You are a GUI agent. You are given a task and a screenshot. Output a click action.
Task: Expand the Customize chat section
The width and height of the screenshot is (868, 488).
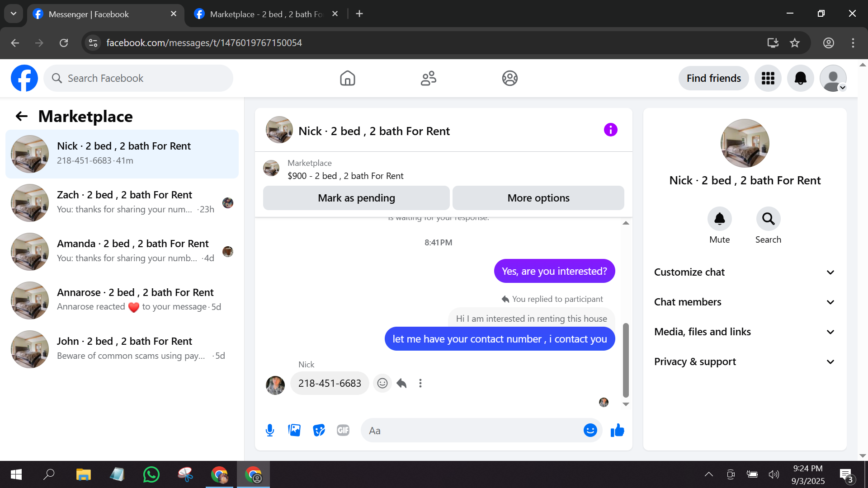(745, 272)
